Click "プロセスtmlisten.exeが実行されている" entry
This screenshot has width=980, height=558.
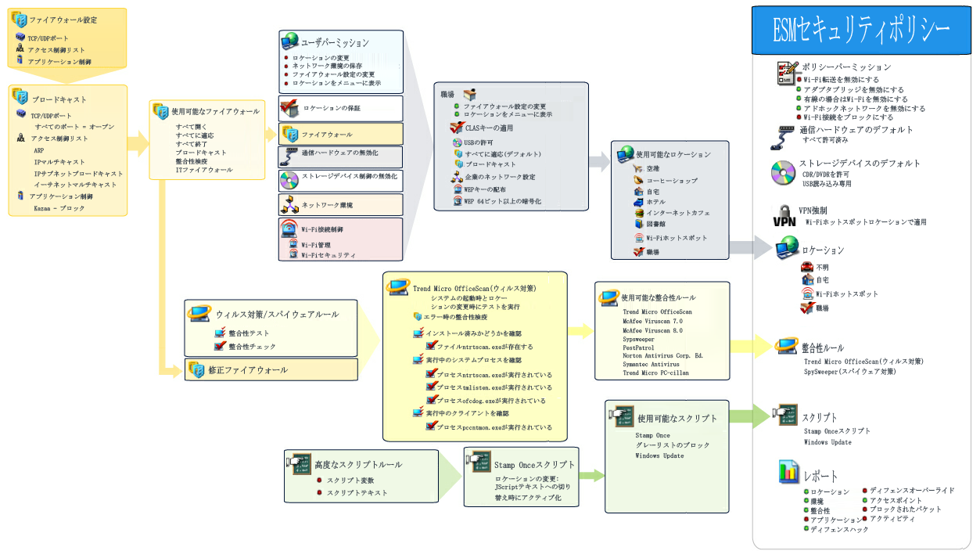coord(494,387)
